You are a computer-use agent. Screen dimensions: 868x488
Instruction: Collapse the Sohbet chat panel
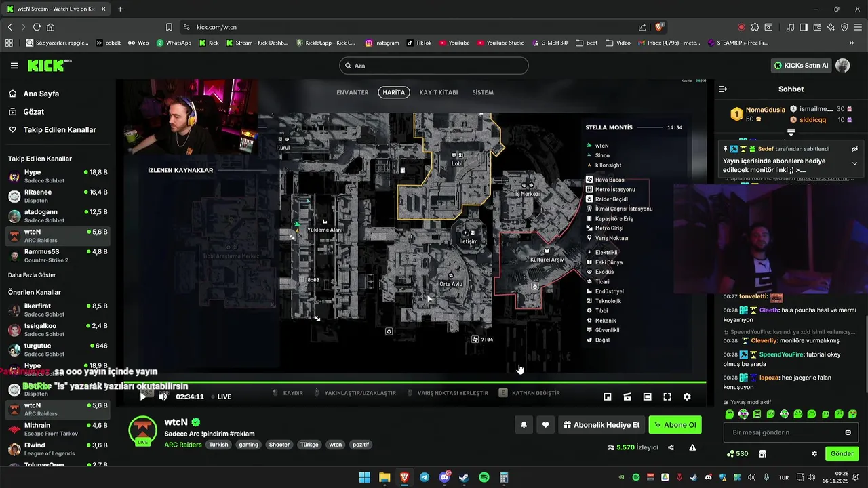coord(723,89)
